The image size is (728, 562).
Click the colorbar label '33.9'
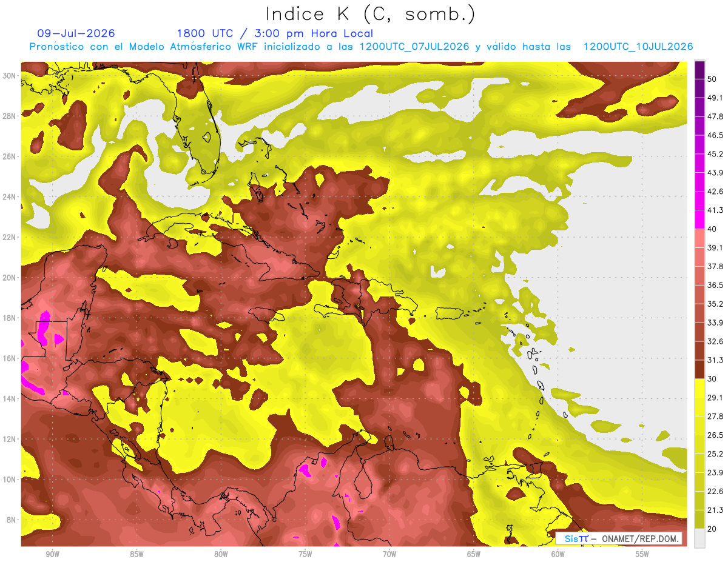(715, 323)
